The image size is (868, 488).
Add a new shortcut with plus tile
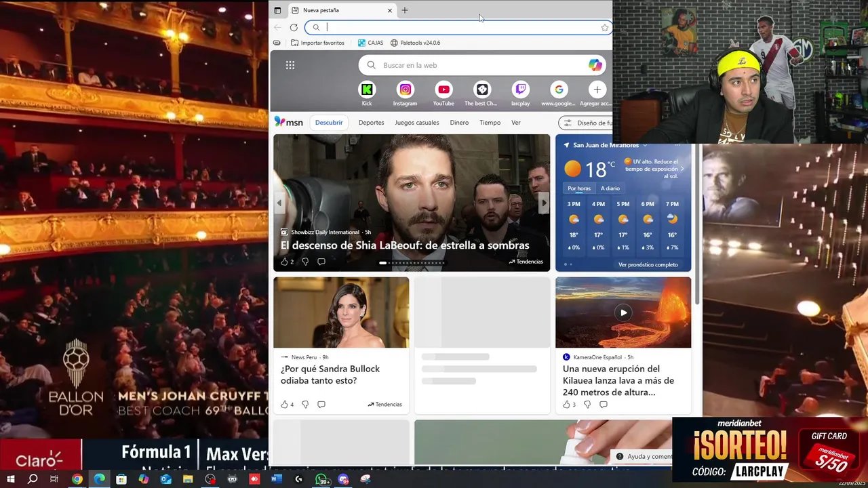tap(597, 94)
